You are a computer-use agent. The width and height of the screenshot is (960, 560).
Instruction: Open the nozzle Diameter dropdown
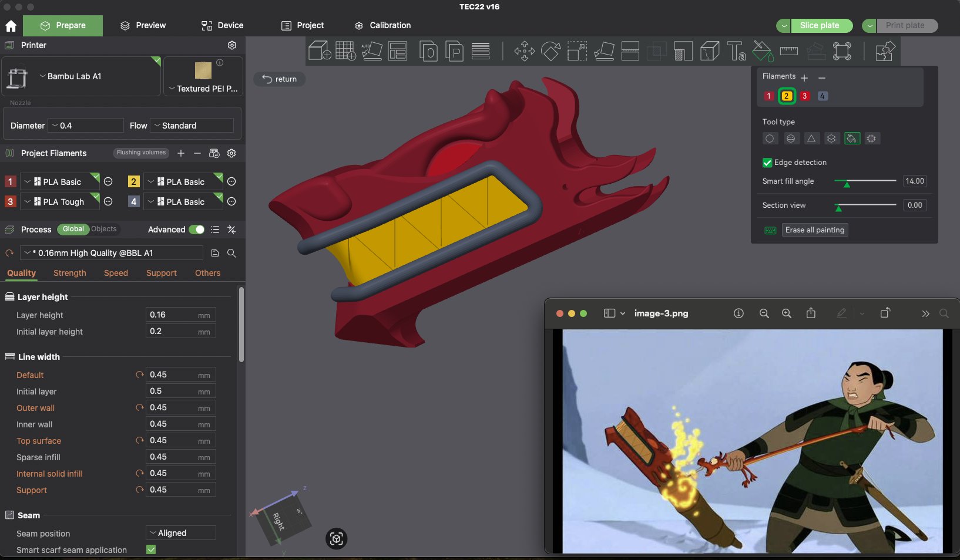pos(86,126)
